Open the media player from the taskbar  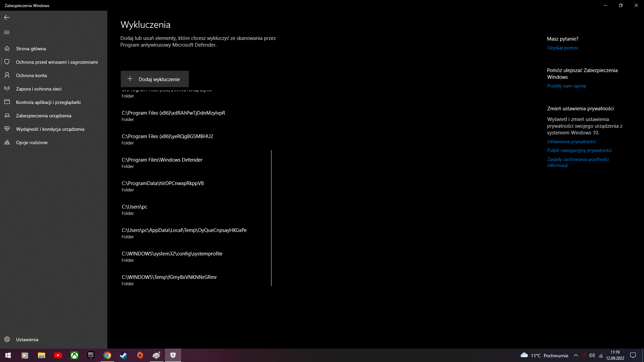coord(25,355)
